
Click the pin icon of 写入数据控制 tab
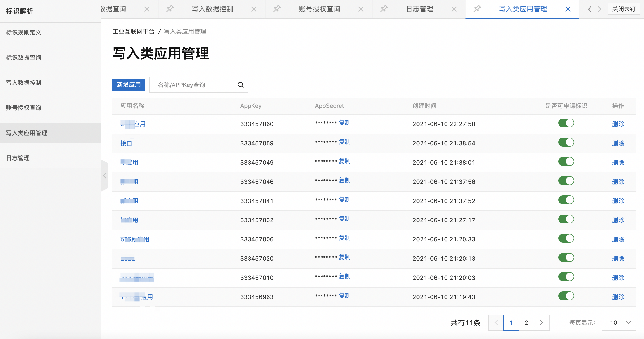pos(170,9)
